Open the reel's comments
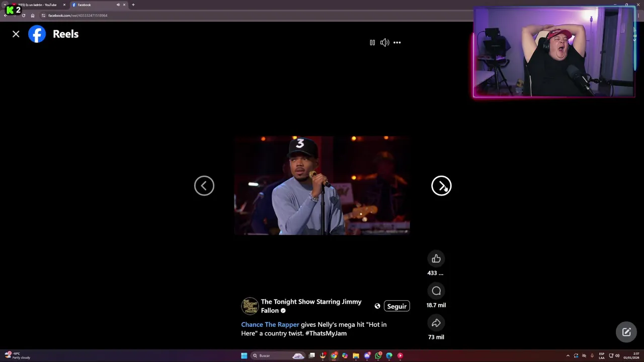Image resolution: width=644 pixels, height=362 pixels. (436, 291)
